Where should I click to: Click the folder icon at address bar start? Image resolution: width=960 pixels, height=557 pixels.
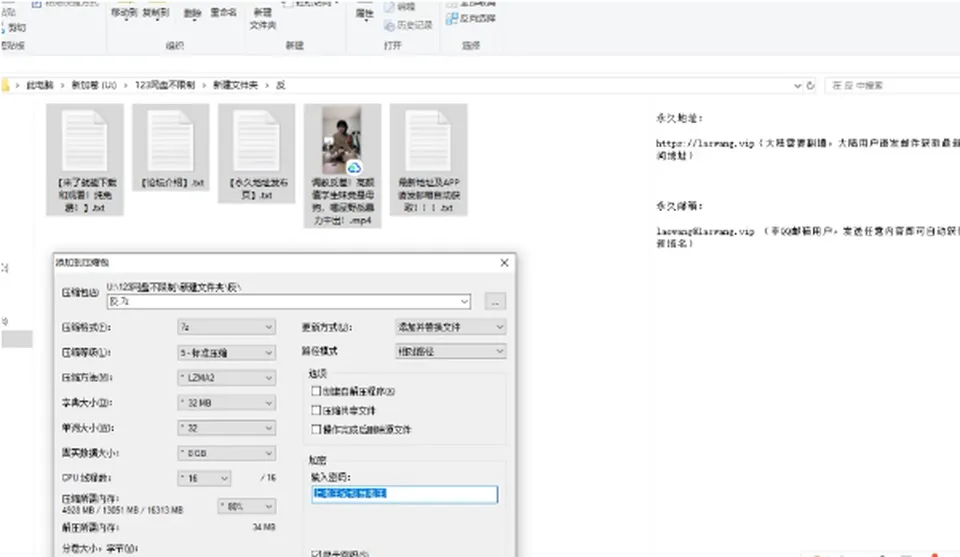pos(5,85)
